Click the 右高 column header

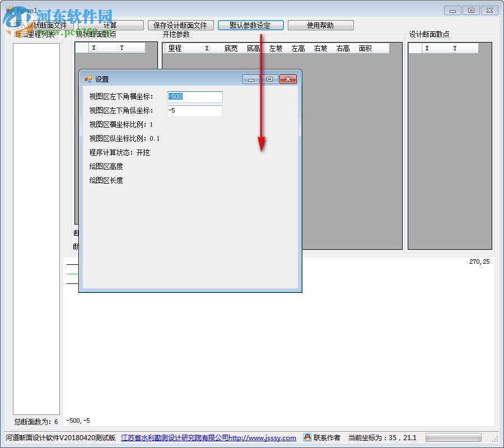tap(343, 48)
